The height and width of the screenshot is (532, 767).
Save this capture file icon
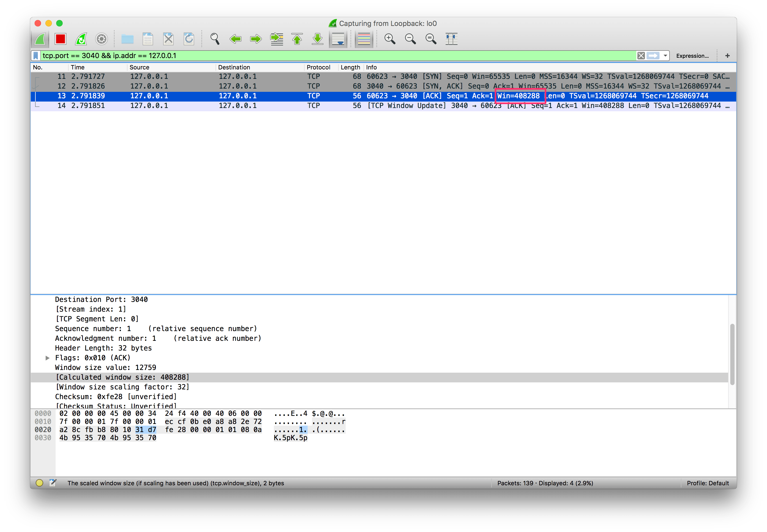coord(148,39)
